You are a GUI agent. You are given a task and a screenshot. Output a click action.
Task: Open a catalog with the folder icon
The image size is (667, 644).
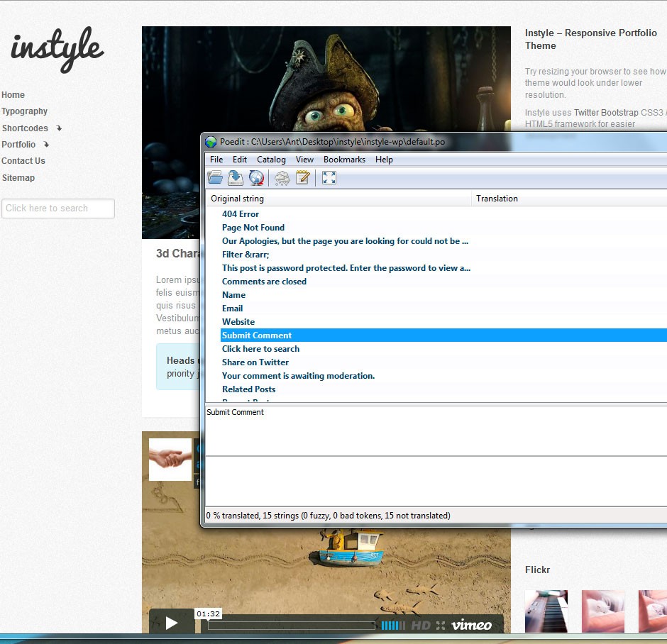tap(215, 178)
